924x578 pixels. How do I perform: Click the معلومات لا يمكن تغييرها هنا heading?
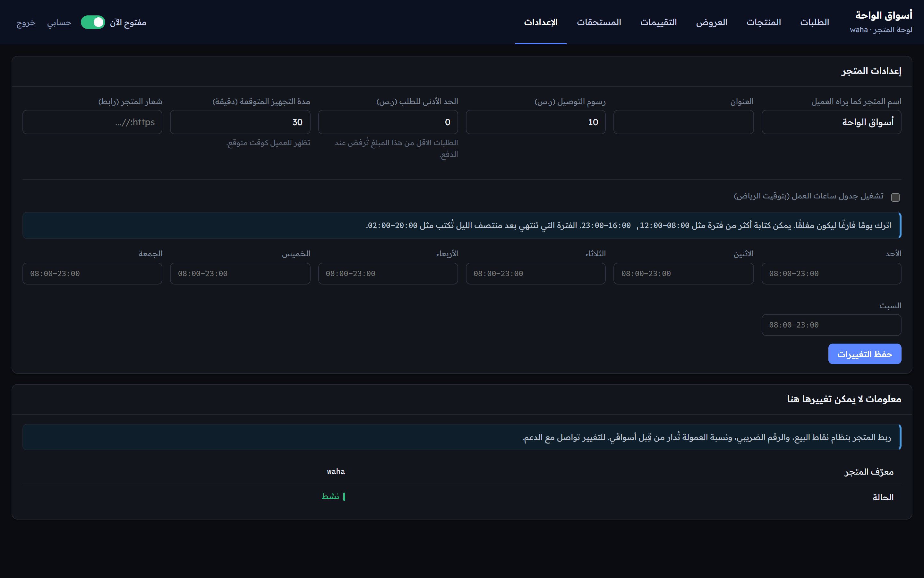pos(844,399)
